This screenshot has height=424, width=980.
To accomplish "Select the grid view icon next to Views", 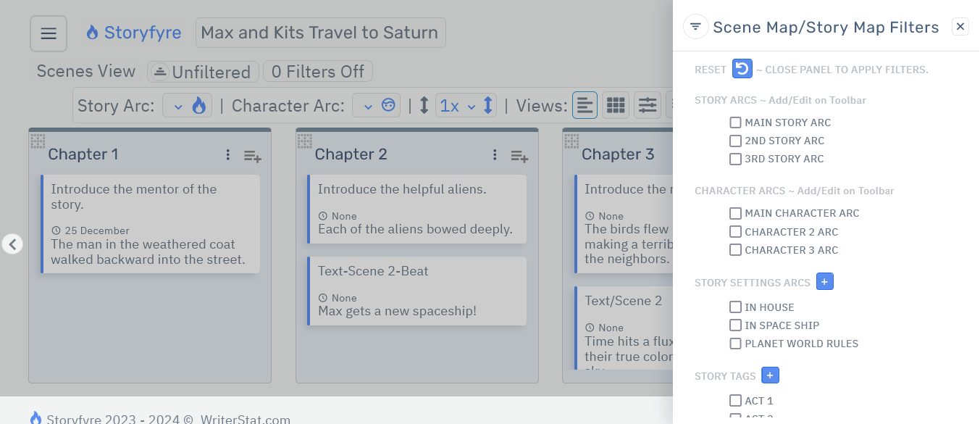I will click(x=616, y=105).
